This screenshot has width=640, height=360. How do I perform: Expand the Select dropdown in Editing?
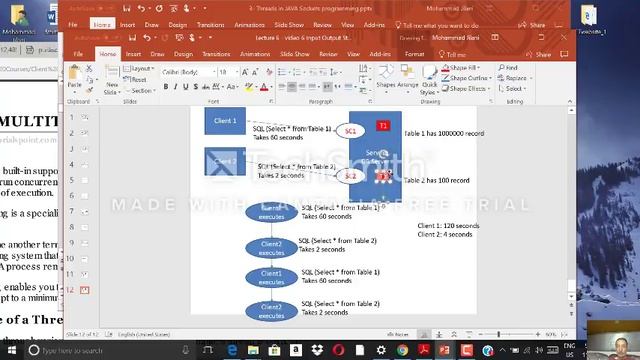point(513,88)
